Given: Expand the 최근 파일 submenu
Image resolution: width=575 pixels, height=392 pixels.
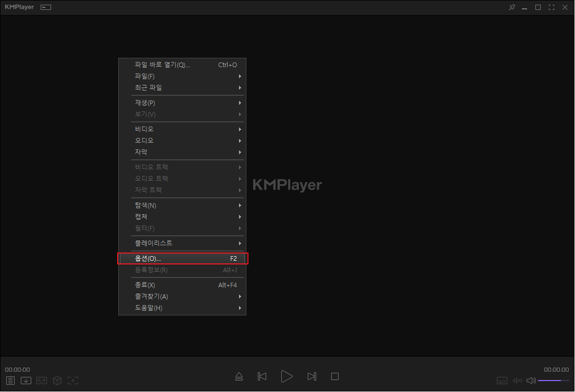Looking at the screenshot, I should 182,87.
